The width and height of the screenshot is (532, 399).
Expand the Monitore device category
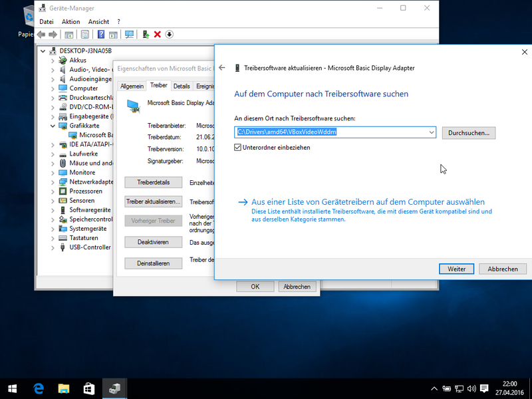coord(53,172)
